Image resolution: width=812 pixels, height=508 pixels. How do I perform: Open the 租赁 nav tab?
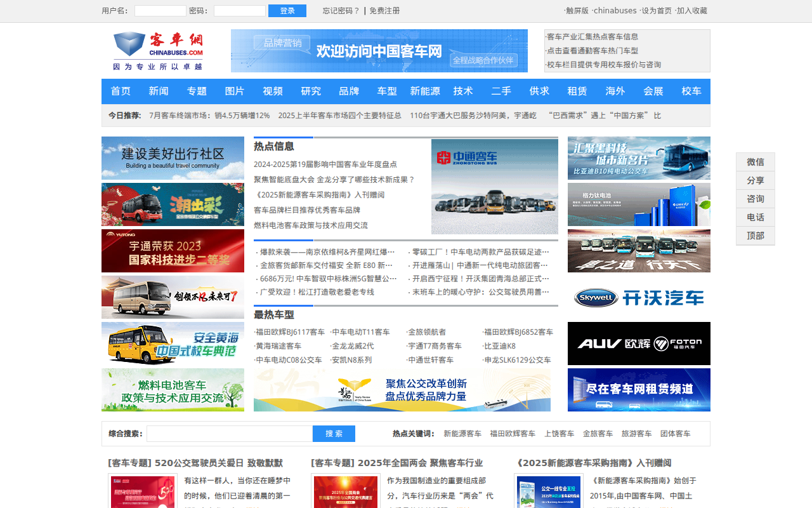tap(577, 91)
